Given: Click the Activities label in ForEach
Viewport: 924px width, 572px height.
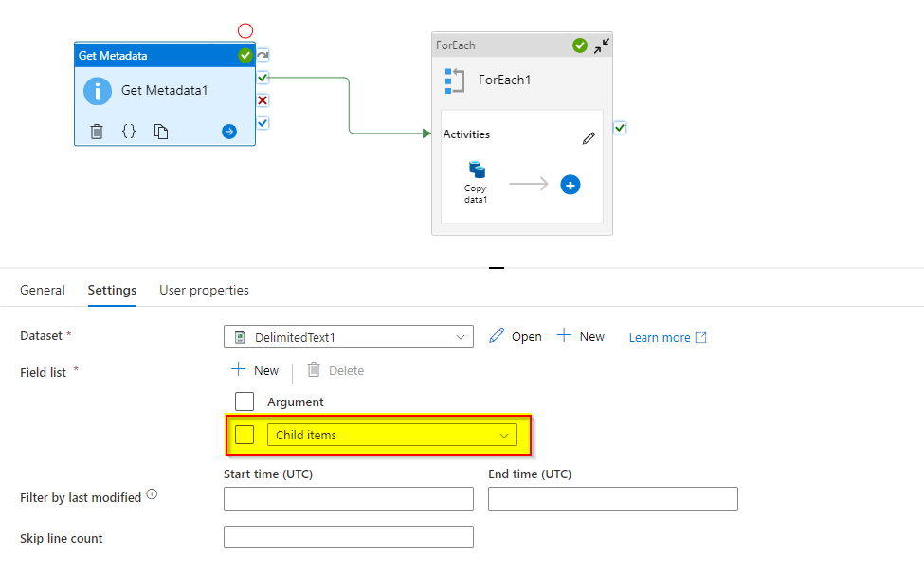Looking at the screenshot, I should (466, 134).
